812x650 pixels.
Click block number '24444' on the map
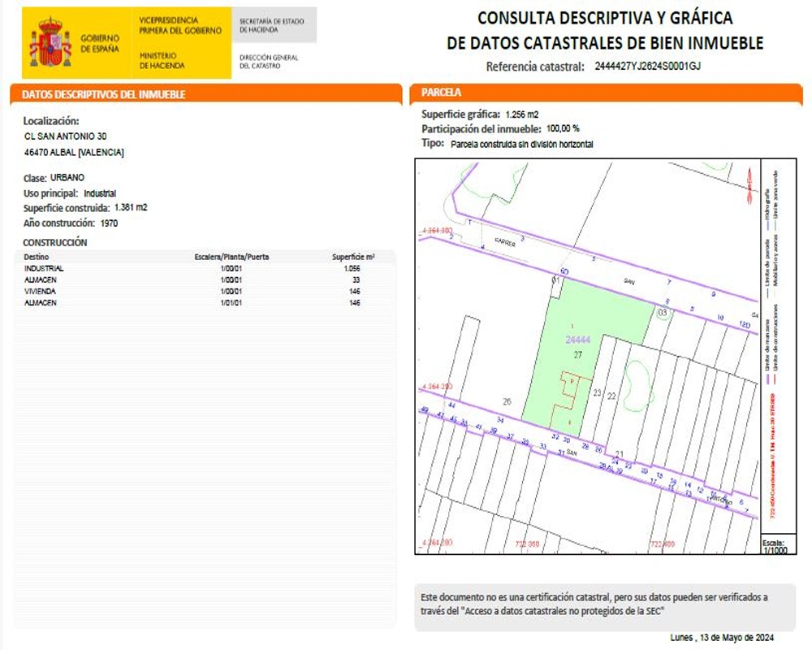point(578,340)
